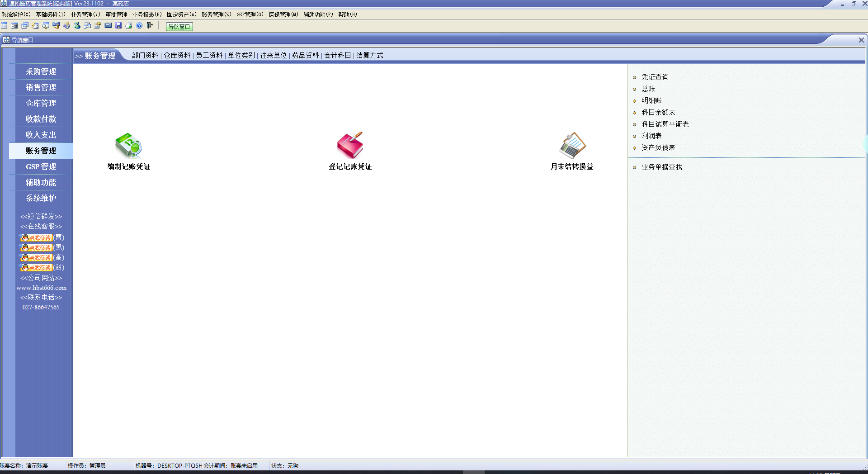Open 资产负债表 report link

[658, 147]
